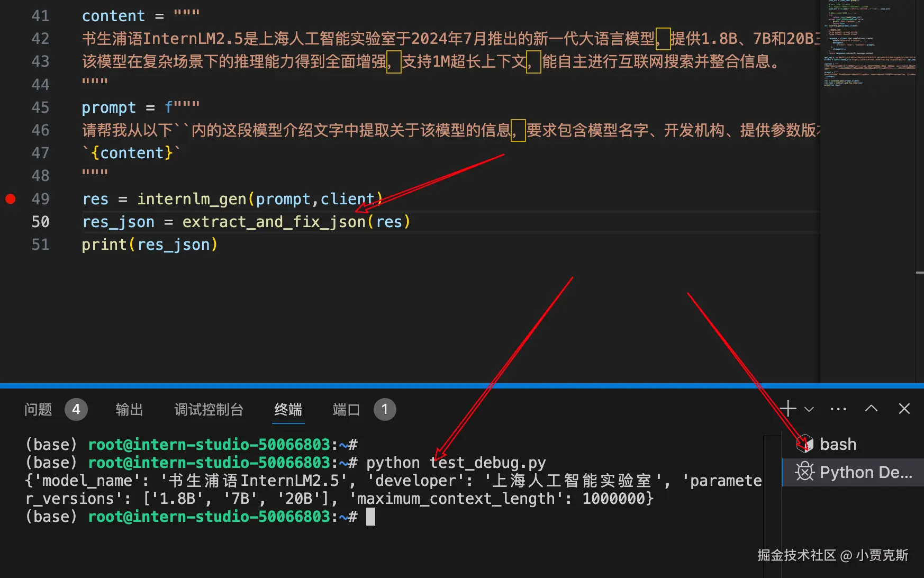Click line number 50 in the gutter
This screenshot has width=924, height=578.
coord(40,222)
